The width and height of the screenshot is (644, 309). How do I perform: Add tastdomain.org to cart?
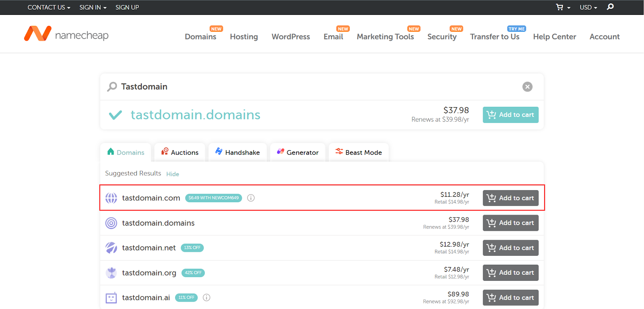click(510, 273)
